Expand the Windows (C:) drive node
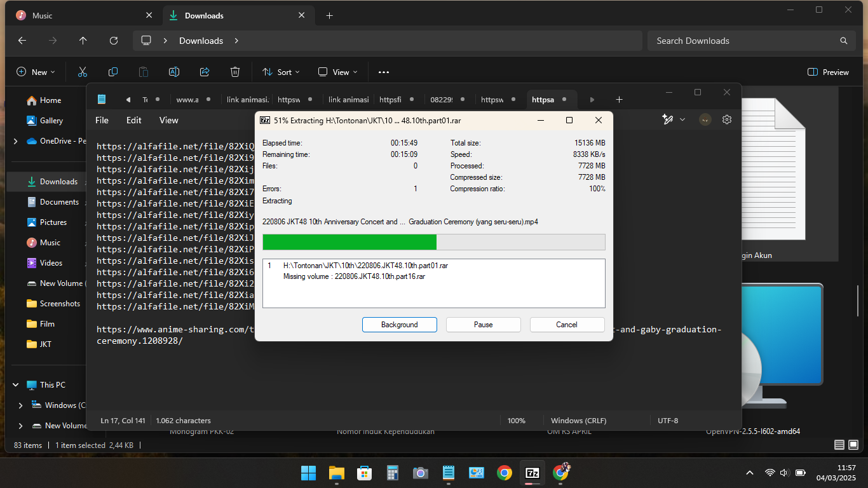This screenshot has width=868, height=488. (x=21, y=405)
